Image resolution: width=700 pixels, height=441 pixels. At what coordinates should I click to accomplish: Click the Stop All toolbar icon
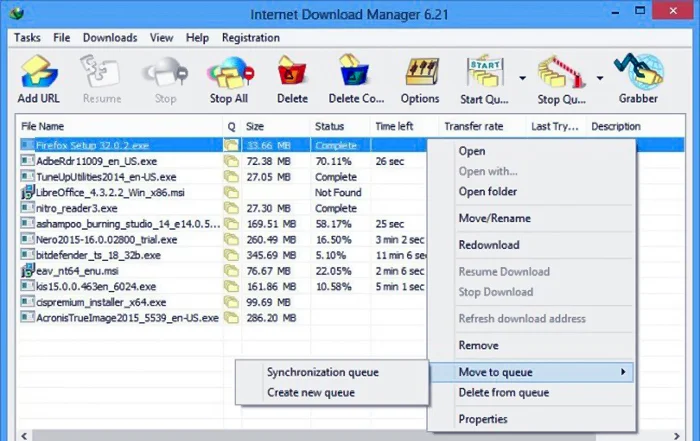click(229, 72)
